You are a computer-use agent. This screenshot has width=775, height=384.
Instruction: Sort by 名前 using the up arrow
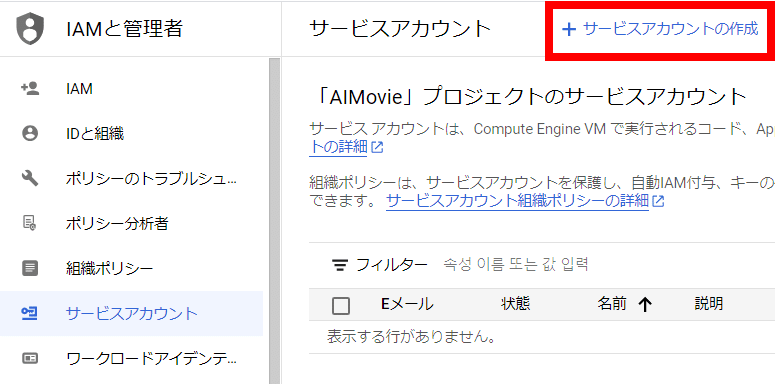tap(645, 305)
